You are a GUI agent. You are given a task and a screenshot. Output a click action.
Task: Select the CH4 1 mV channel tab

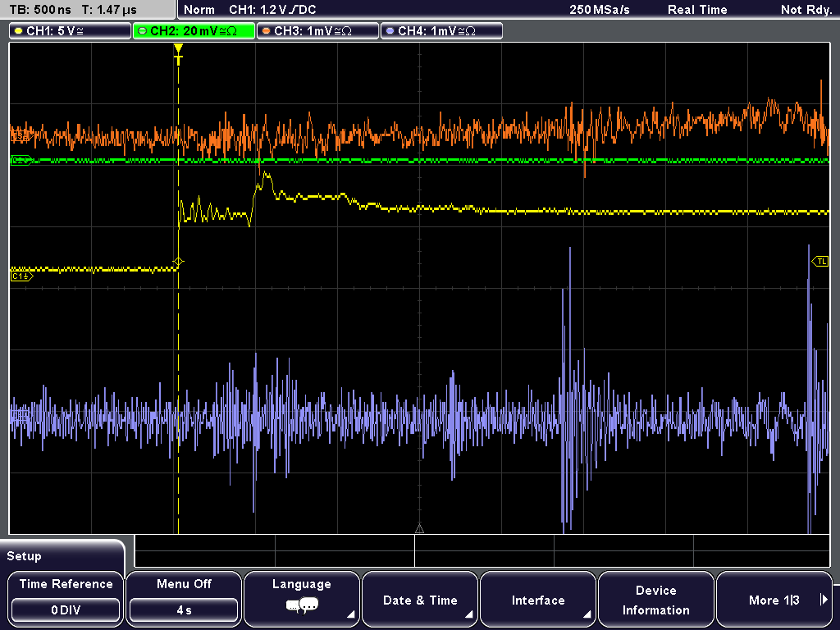coord(441,31)
